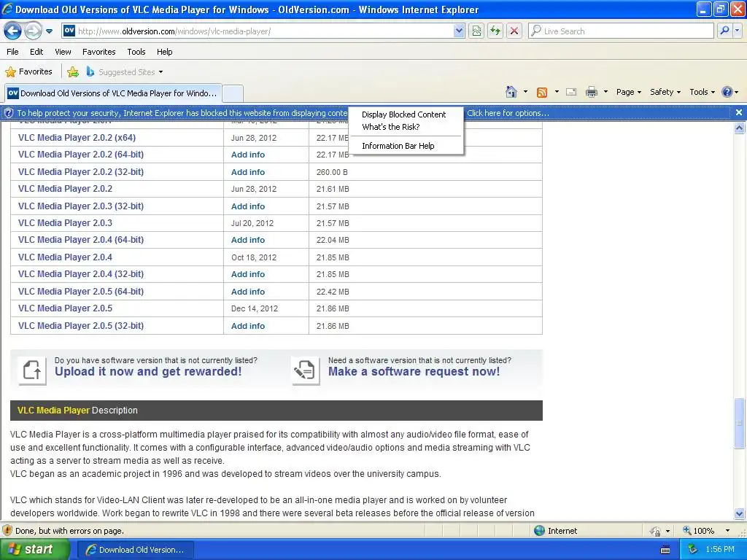Screen dimensions: 747x560
Task: Click Make a software request now!
Action: tap(414, 371)
